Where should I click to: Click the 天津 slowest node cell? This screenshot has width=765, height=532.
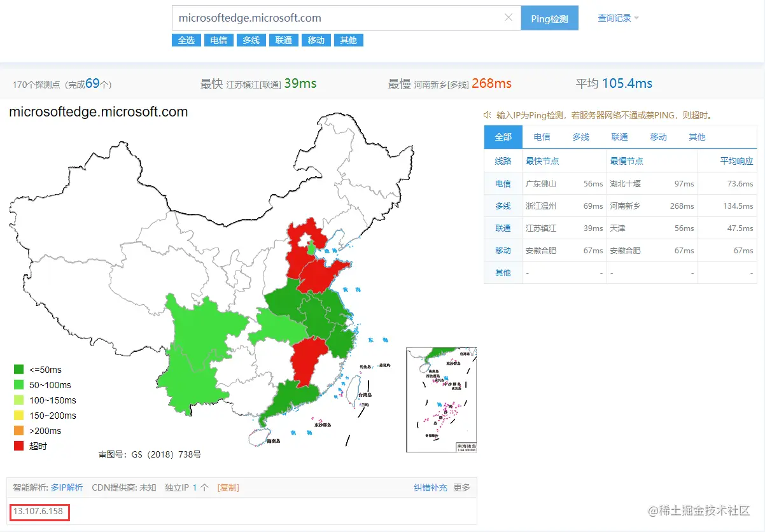click(x=617, y=228)
